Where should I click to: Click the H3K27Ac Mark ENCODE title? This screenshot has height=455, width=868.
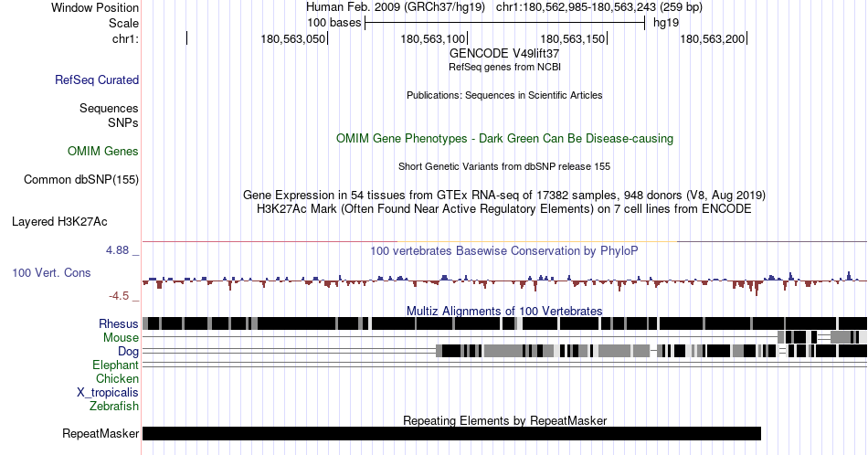click(504, 208)
